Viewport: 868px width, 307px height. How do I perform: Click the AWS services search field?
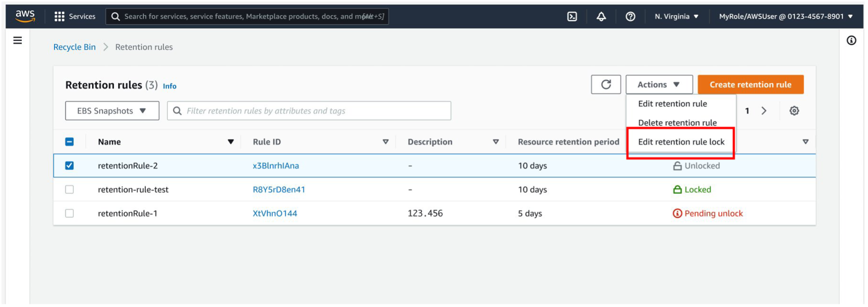[247, 17]
